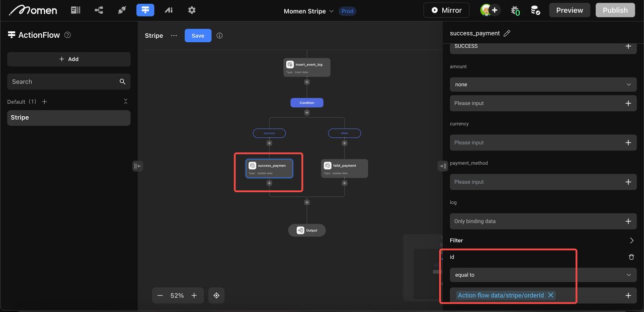Click the Save button
644x312 pixels.
(198, 36)
